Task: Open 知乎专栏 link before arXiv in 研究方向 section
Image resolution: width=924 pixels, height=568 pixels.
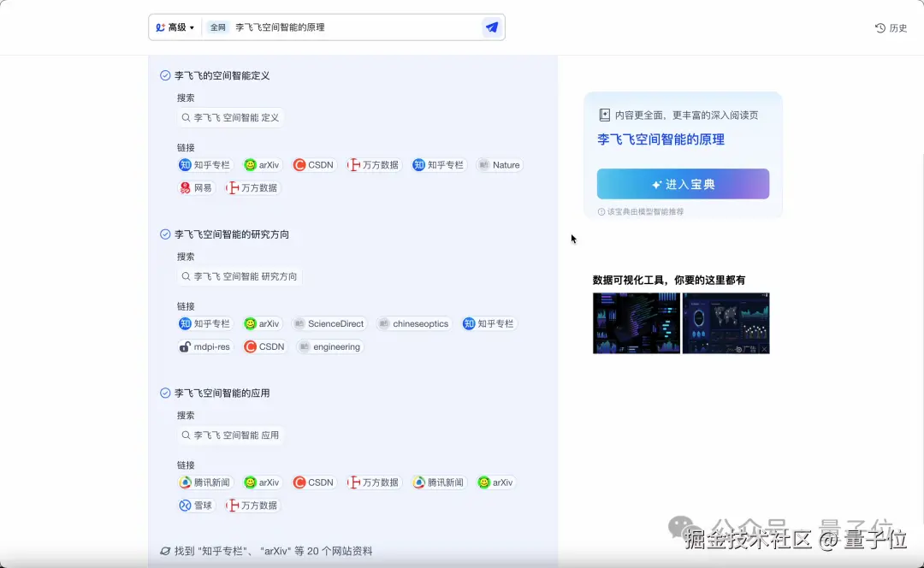Action: pos(204,323)
